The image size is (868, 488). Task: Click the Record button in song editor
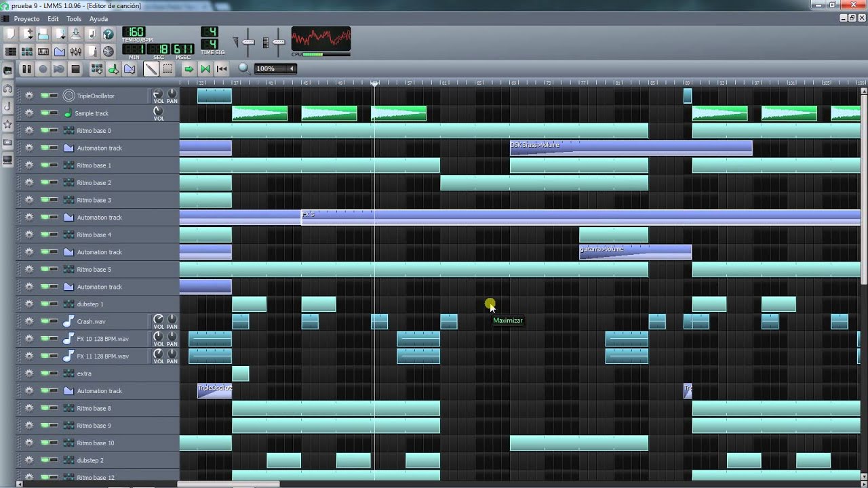[x=43, y=68]
